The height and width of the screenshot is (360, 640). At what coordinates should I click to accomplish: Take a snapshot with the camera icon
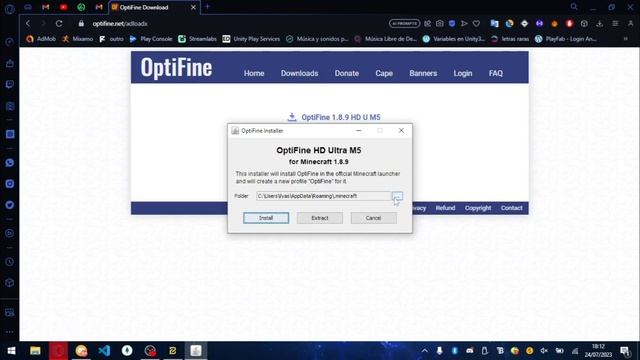pyautogui.click(x=440, y=24)
